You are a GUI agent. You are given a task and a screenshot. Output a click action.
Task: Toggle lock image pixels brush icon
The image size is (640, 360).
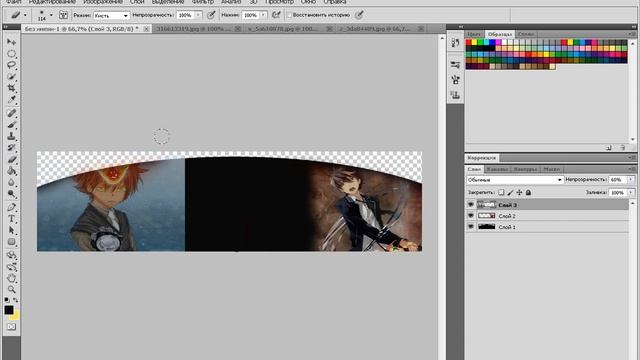click(x=510, y=192)
